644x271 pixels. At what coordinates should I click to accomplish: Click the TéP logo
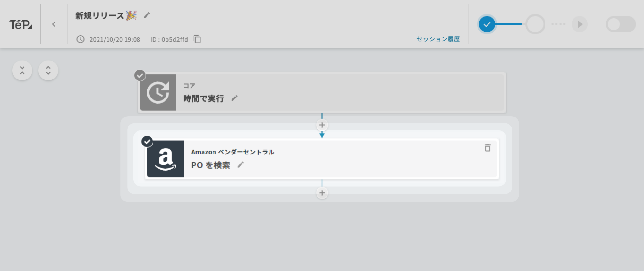(20, 24)
